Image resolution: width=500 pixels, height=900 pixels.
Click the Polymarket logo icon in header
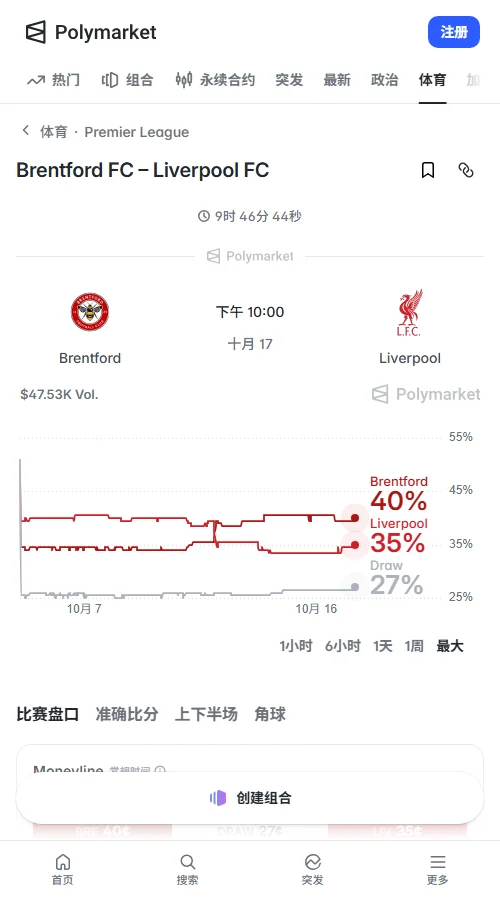coord(36,32)
